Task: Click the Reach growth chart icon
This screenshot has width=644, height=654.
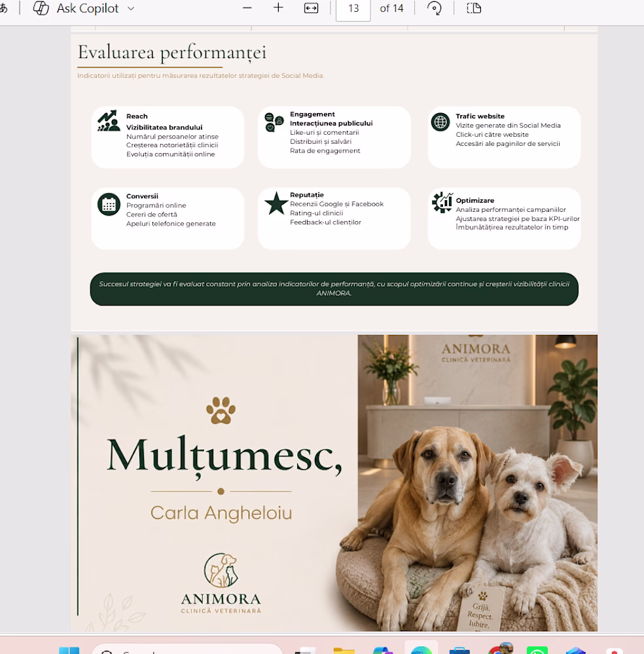Action: (109, 120)
